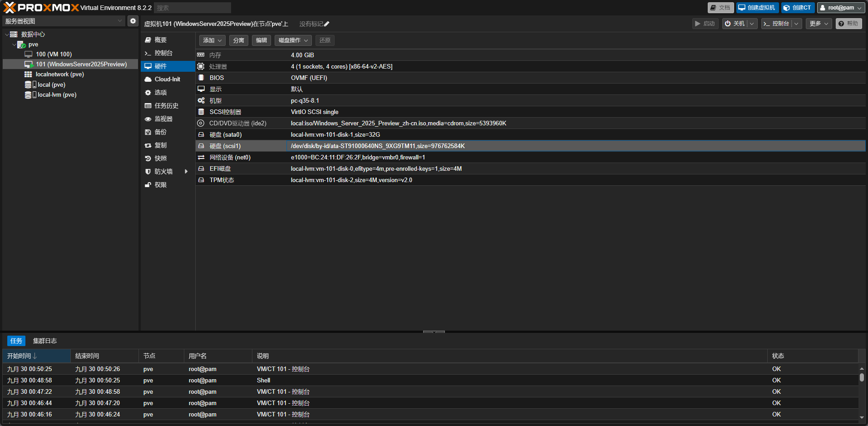Screen dimensions: 868x426
Task: Open the Cloud-Init section
Action: 167,79
